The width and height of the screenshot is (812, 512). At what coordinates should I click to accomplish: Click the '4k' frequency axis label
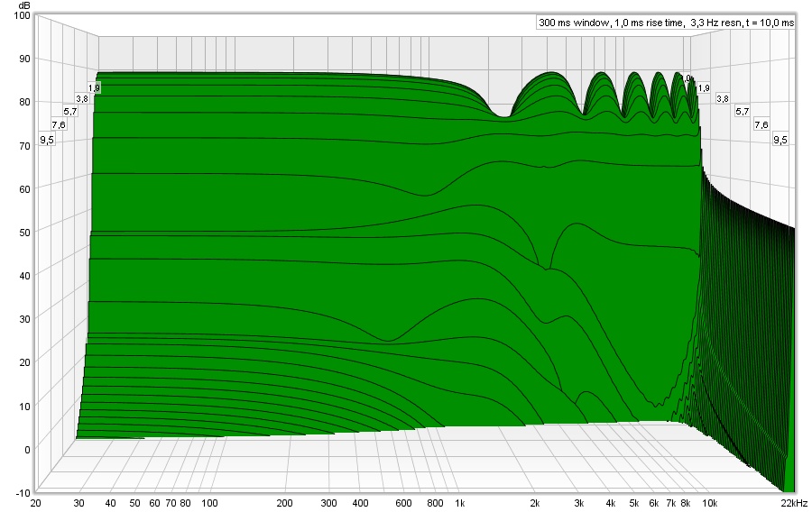point(611,503)
